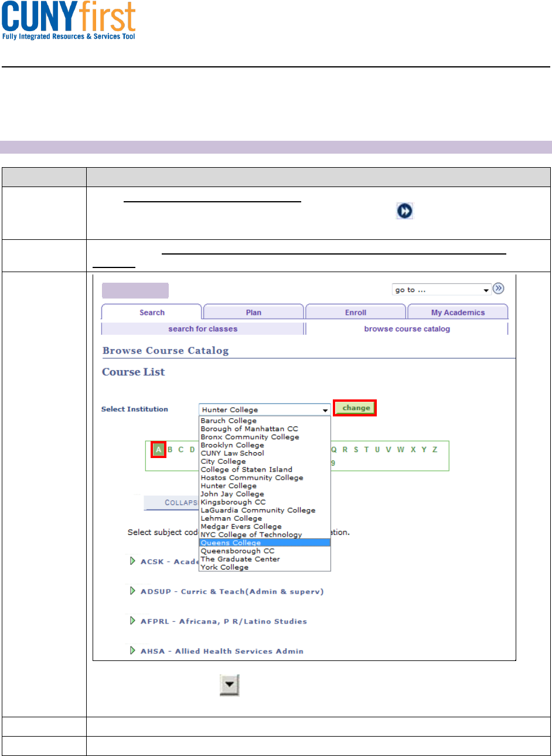The width and height of the screenshot is (552, 756).
Task: Open the 'search for classes' sub-tab
Action: point(203,328)
